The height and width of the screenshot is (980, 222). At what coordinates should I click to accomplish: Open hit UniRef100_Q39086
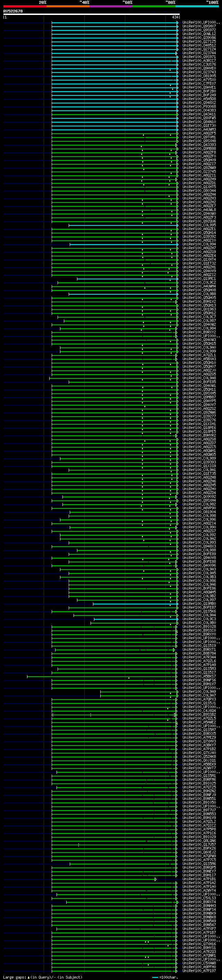(199, 38)
